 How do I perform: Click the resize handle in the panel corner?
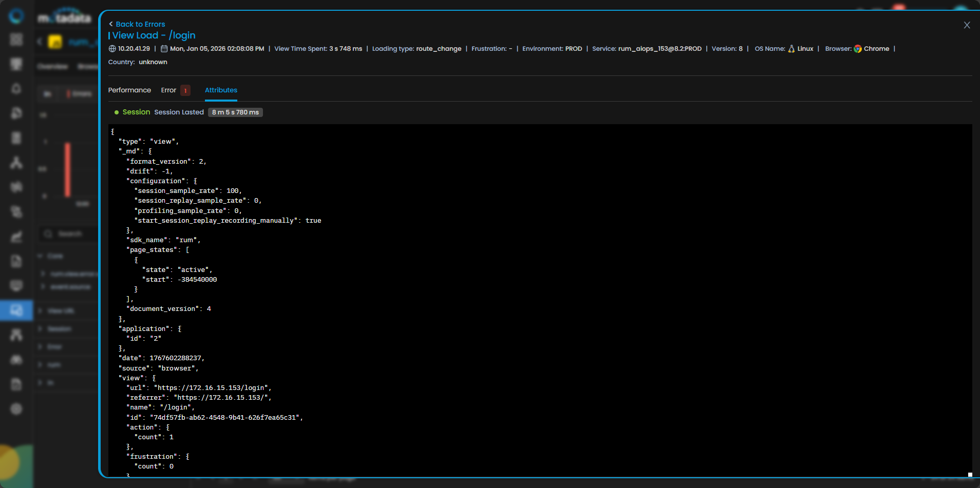coord(970,475)
